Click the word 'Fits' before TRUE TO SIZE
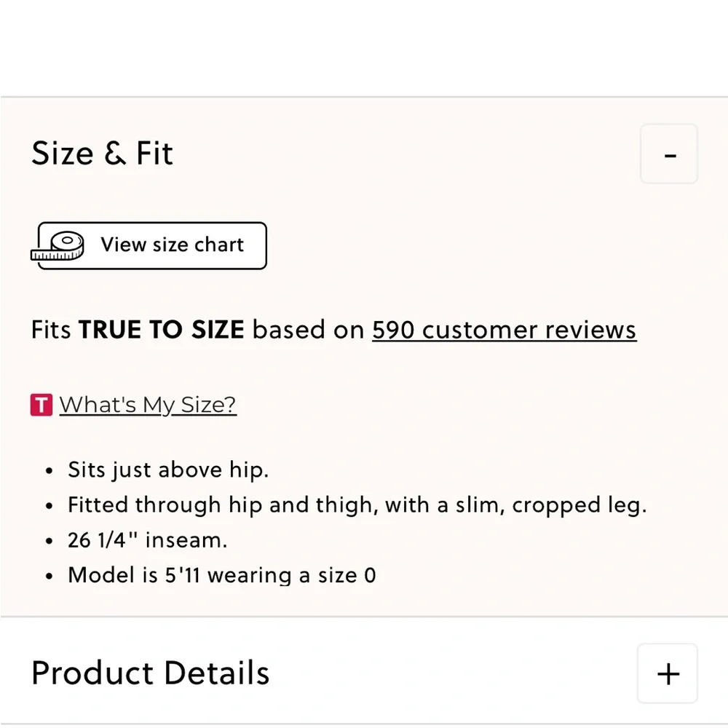Screen dimensions: 728x728 [x=51, y=330]
